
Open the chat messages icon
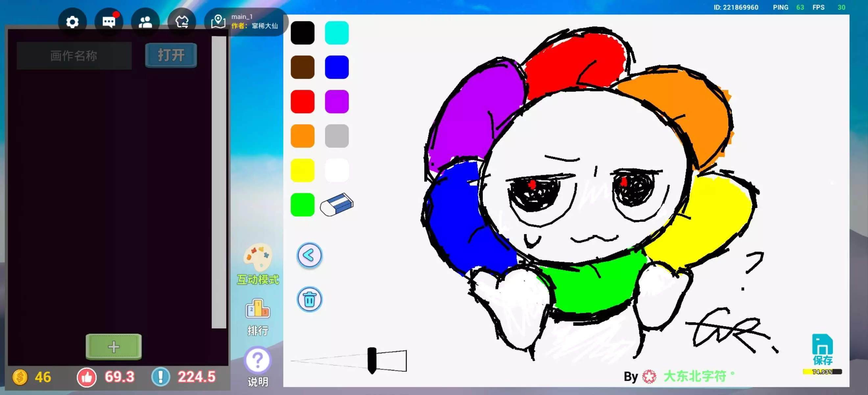click(108, 22)
